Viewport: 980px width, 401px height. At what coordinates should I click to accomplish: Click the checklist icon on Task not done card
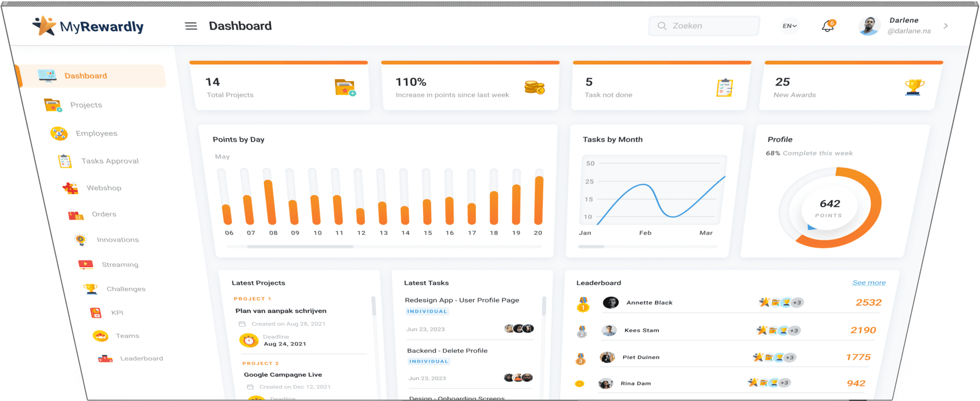pos(725,87)
